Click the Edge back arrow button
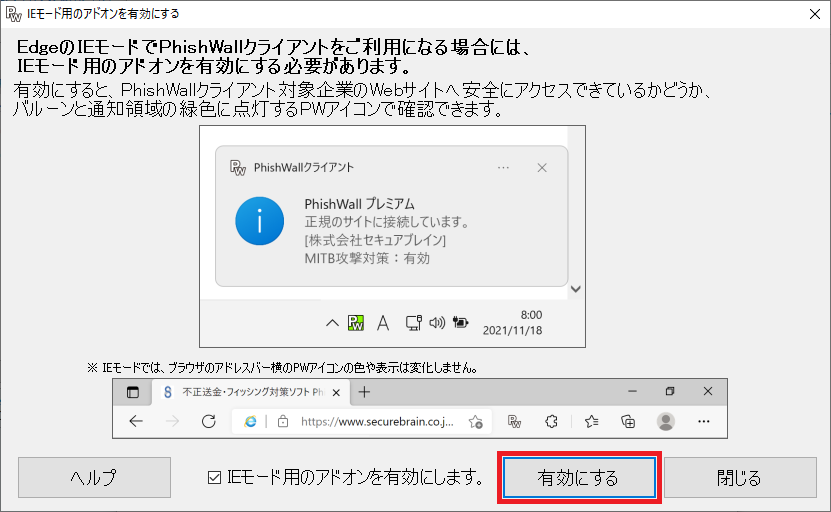Screen dimensions: 831x512 click(x=136, y=421)
